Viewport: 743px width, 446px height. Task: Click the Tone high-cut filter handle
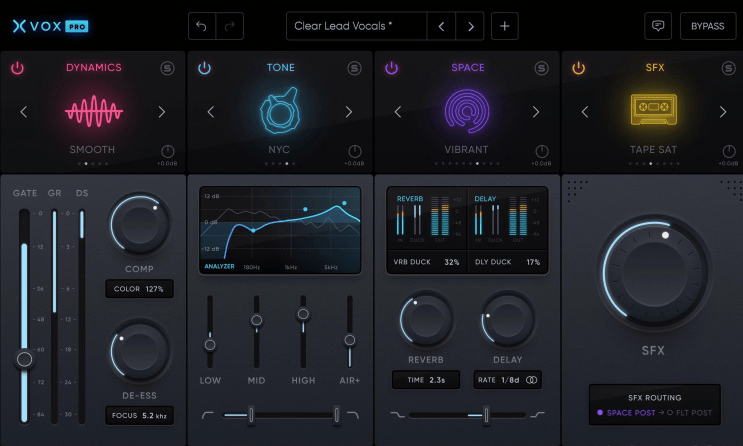tap(336, 415)
